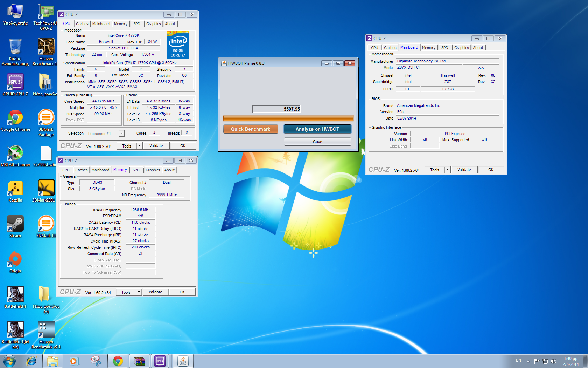The height and width of the screenshot is (368, 588).
Task: Select Steam desktop shortcut
Action: pos(15,226)
